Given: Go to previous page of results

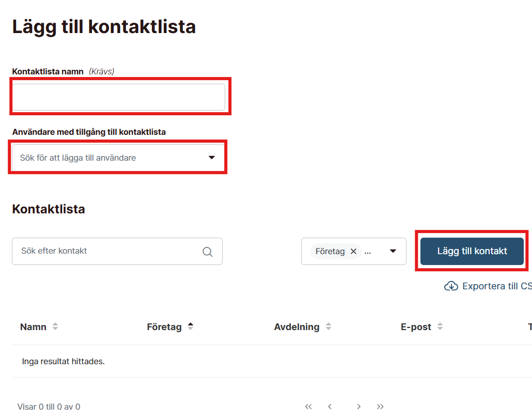Looking at the screenshot, I should pos(330,407).
